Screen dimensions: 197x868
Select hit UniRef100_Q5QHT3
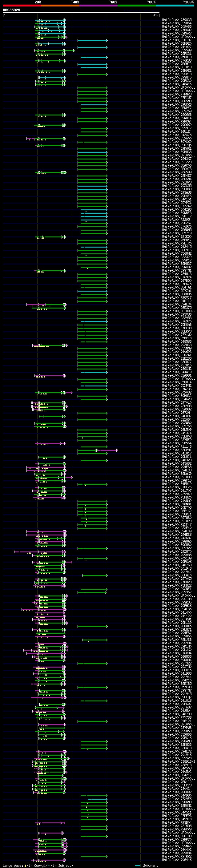point(177,57)
